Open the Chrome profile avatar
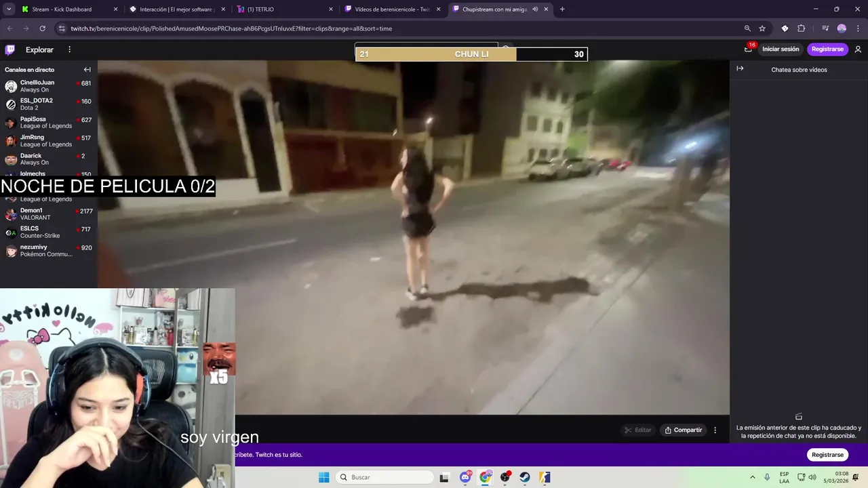 [x=842, y=28]
